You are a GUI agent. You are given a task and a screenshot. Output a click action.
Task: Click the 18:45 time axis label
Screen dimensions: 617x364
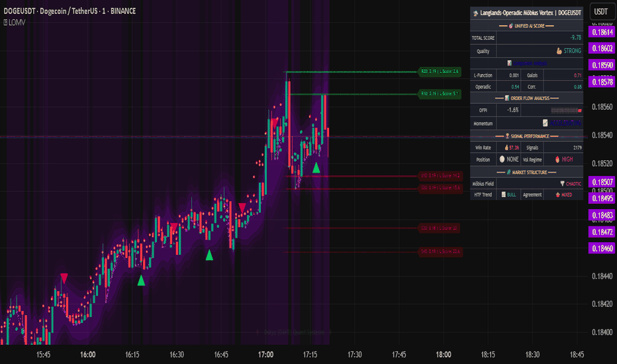pyautogui.click(x=577, y=355)
